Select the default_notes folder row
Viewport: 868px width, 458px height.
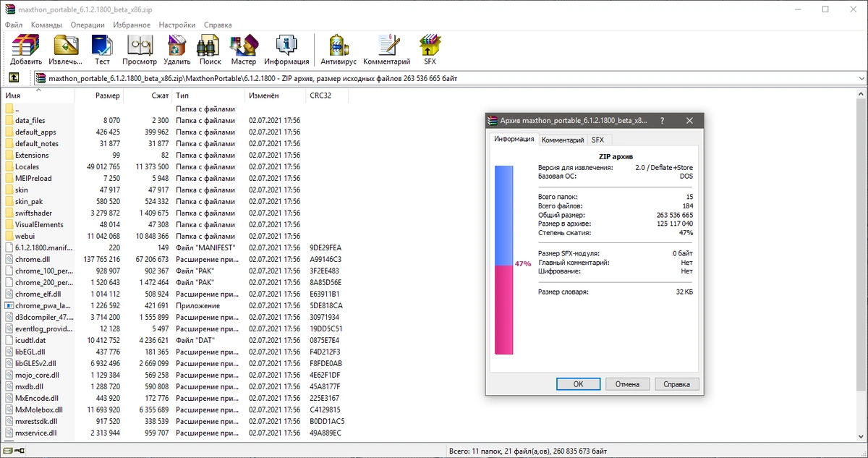click(x=174, y=143)
